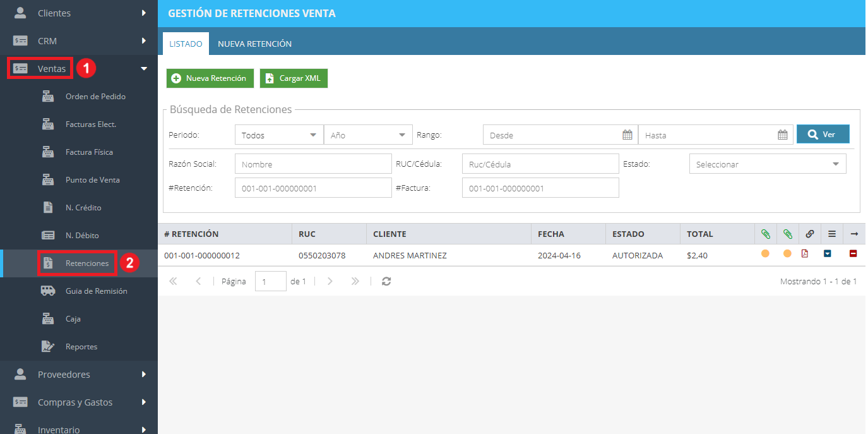Select Facturas Elect. in sidebar

[91, 124]
